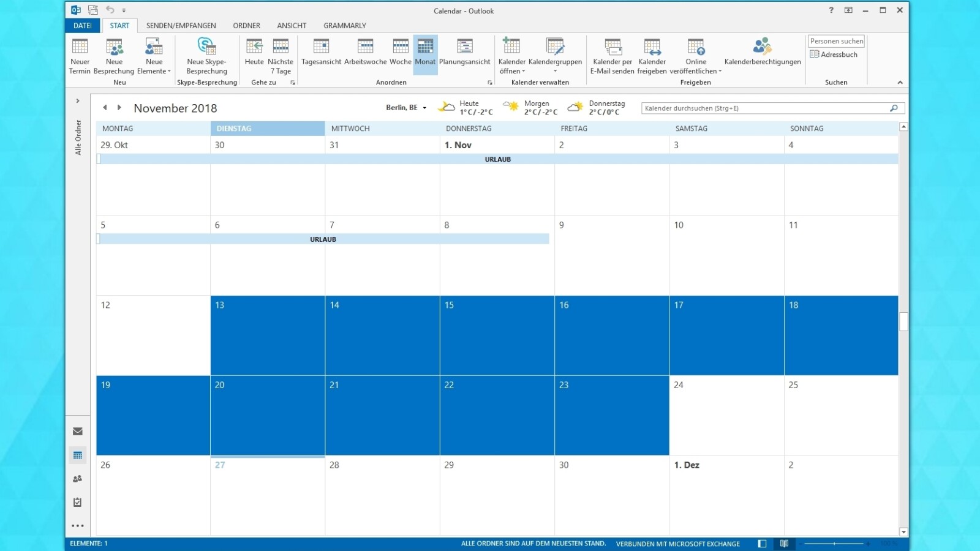Switch to Arbeitswoche view
Image resolution: width=980 pixels, height=551 pixels.
366,52
